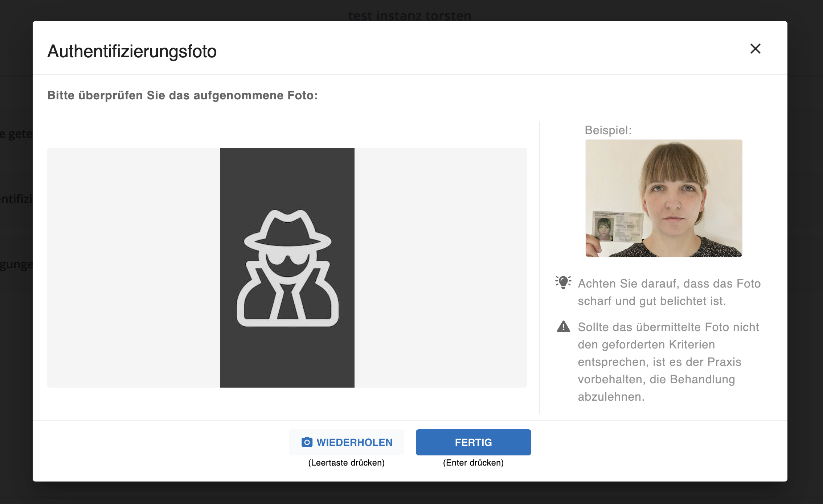Viewport: 823px width, 504px height.
Task: Click the 'Sollte das übermittelte Foto' warning text
Action: (668, 362)
